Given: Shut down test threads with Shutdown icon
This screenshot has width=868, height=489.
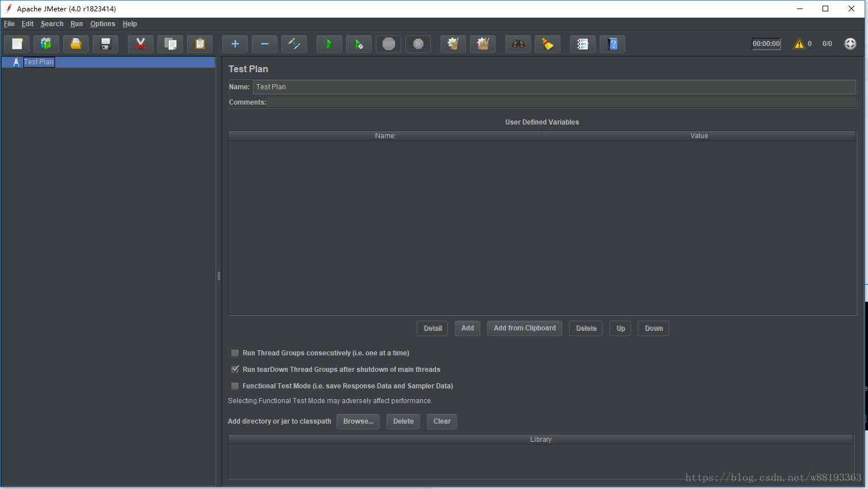Looking at the screenshot, I should [x=418, y=44].
